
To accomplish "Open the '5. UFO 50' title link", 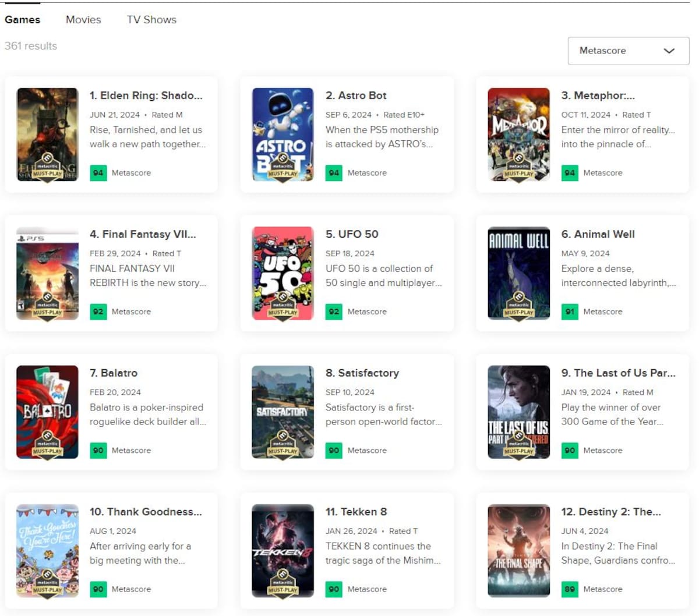I will click(x=352, y=234).
